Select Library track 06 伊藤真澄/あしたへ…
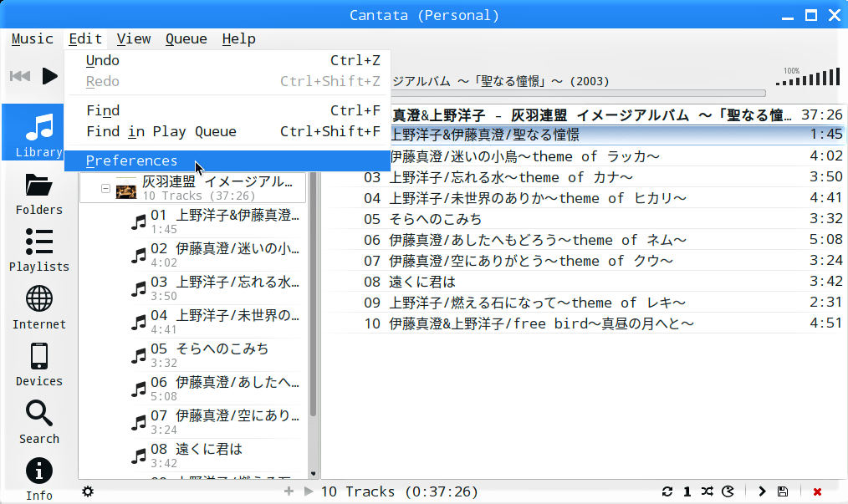Viewport: 848px width, 504px height. click(217, 389)
